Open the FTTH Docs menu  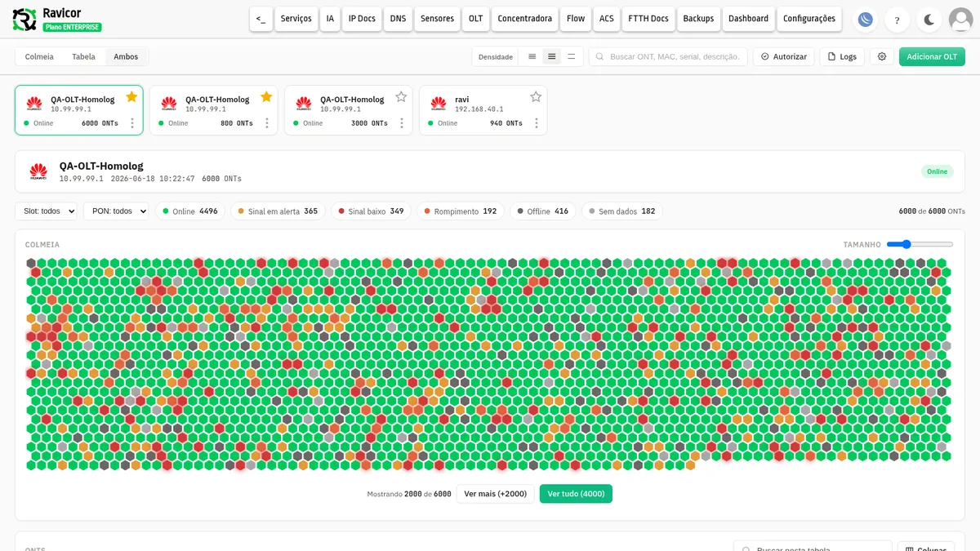[x=648, y=19]
